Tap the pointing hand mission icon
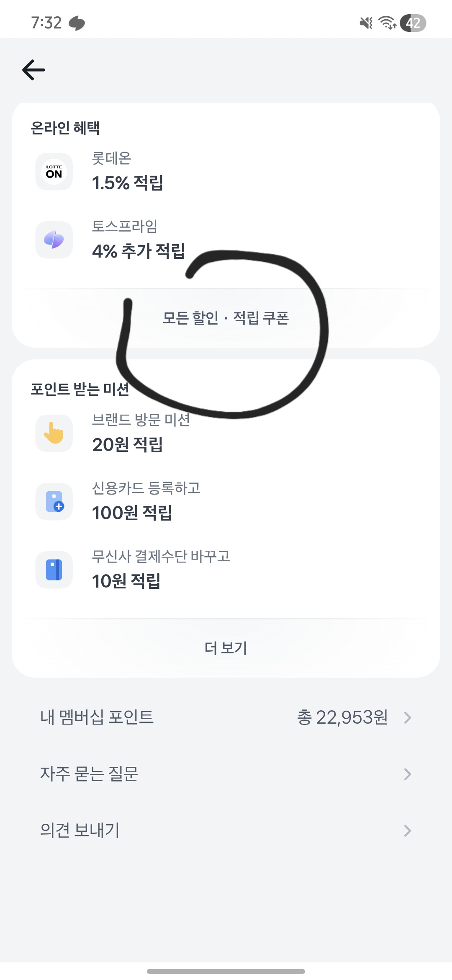 click(x=54, y=433)
